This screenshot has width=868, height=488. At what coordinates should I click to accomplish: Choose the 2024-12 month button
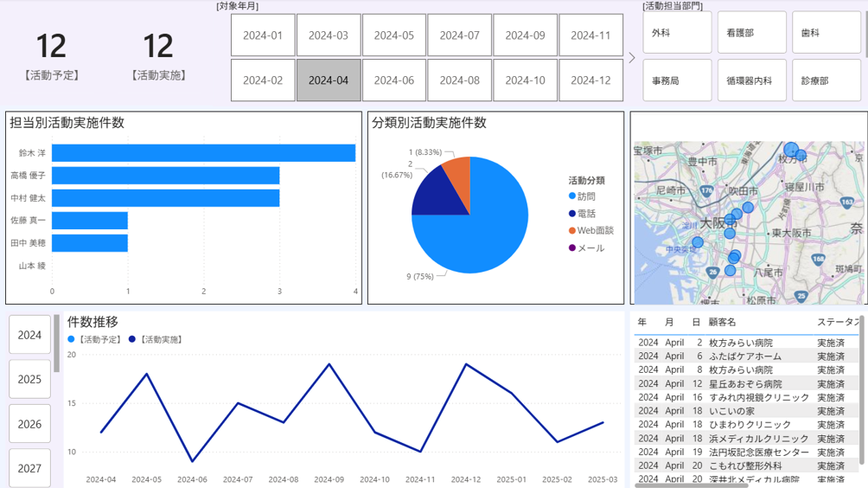pyautogui.click(x=590, y=80)
